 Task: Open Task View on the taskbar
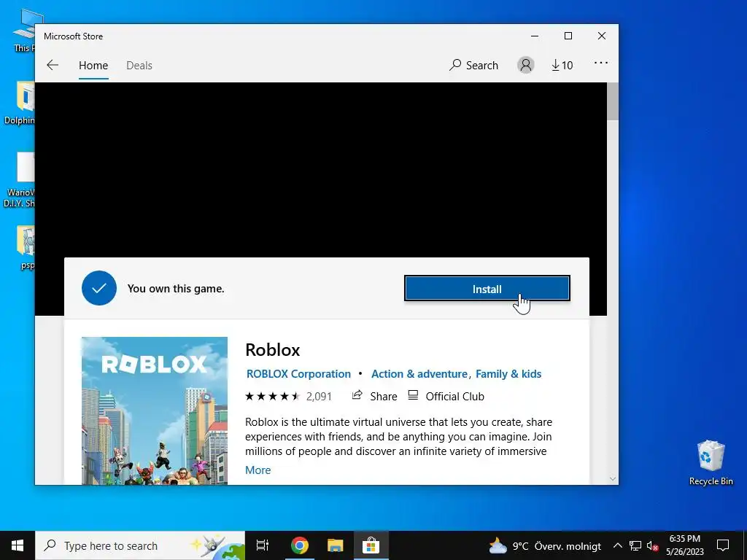263,545
